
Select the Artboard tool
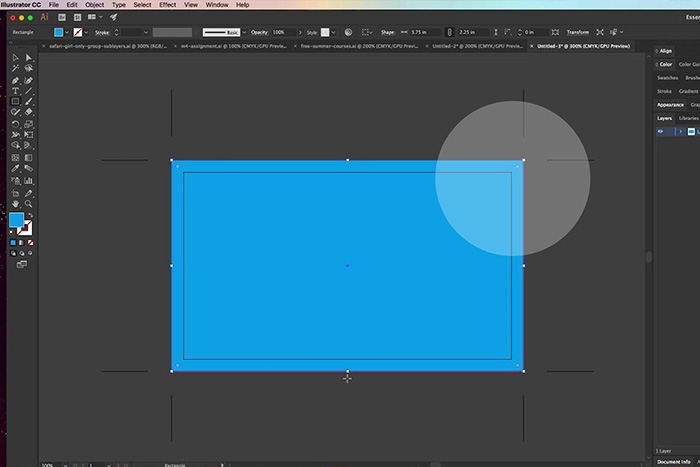[x=15, y=193]
